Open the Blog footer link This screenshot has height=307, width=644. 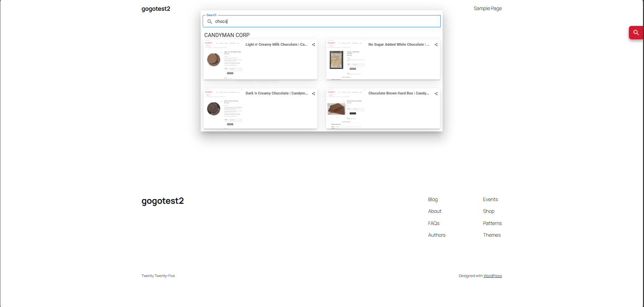pyautogui.click(x=433, y=199)
